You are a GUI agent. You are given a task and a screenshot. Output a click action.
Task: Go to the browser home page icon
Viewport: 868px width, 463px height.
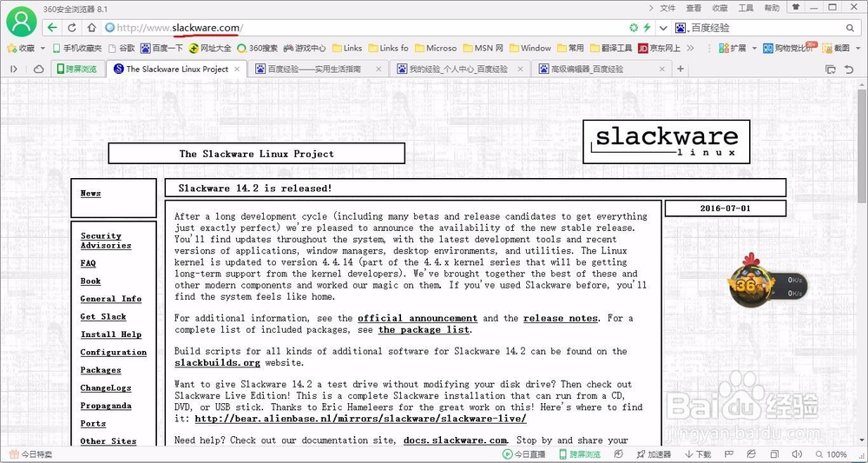coord(92,28)
